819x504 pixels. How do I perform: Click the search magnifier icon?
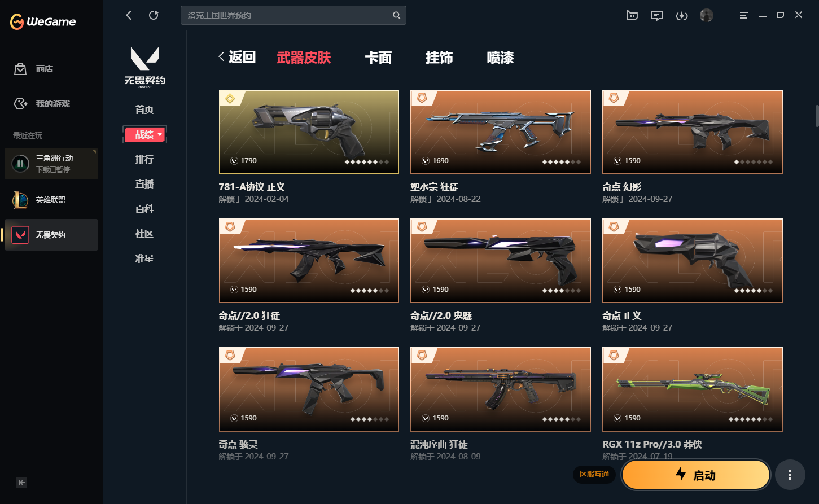point(397,15)
